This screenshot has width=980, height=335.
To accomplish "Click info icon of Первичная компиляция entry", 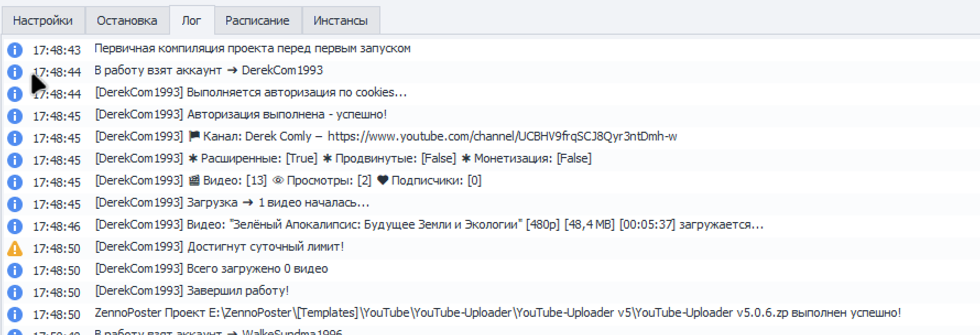I will coord(15,50).
